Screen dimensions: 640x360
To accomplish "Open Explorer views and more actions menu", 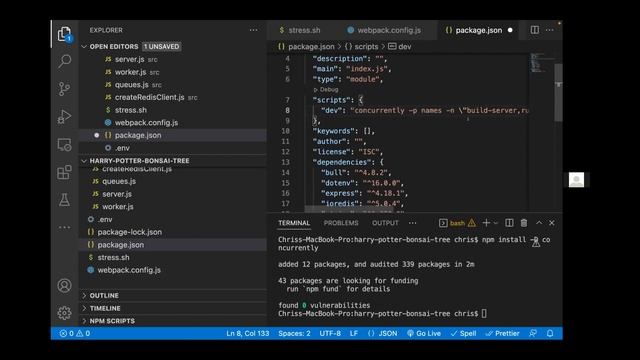I will pyautogui.click(x=253, y=30).
